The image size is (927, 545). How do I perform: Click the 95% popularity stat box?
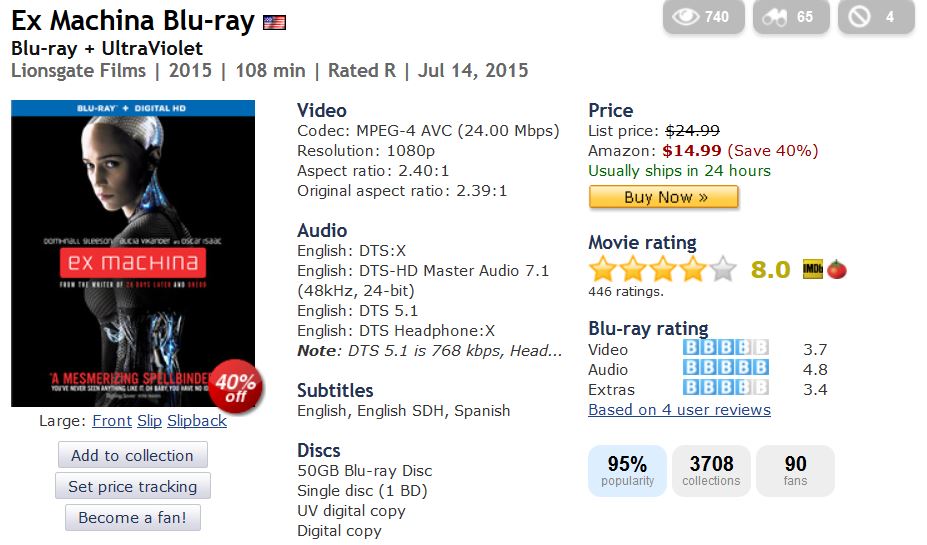[627, 471]
